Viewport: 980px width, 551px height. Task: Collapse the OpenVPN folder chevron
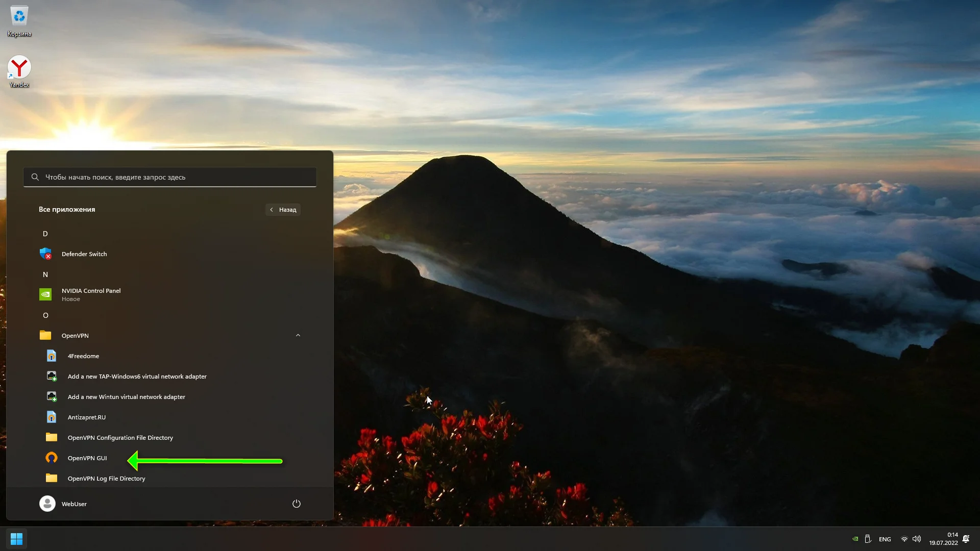point(298,335)
